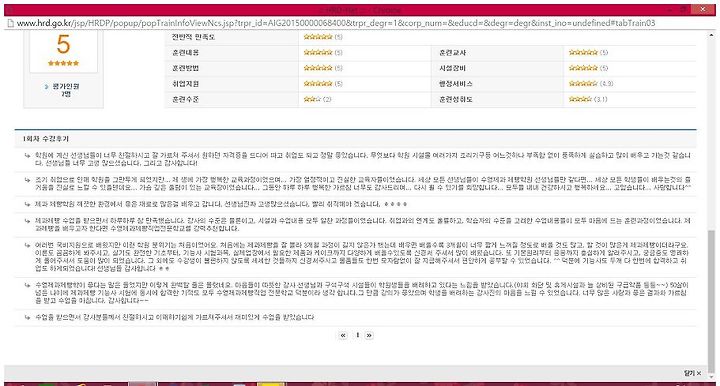720x386 pixels.
Task: Click the 닫기 × close link at bottom
Action: (692, 373)
